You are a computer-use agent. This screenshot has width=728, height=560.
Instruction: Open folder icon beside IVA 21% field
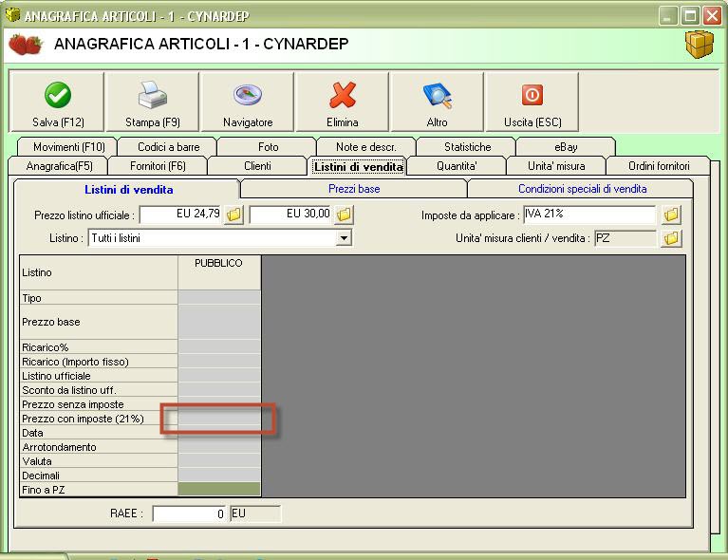(671, 215)
